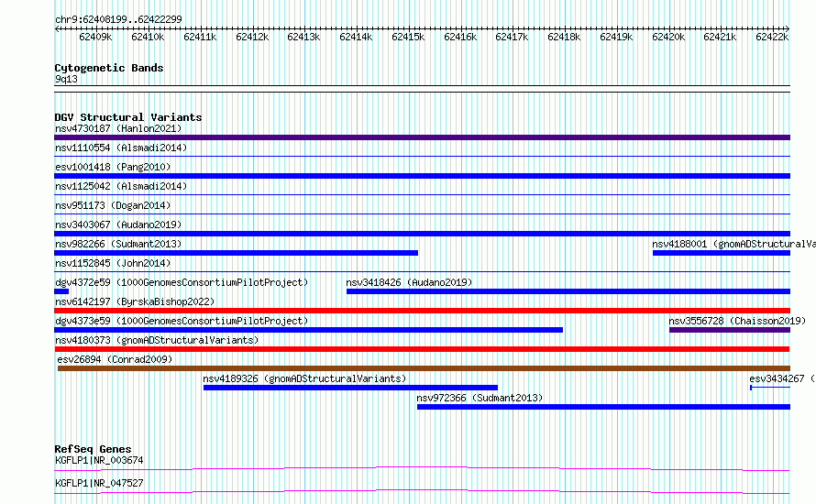
Task: Select the blue bar for nsv4189326
Action: [350, 388]
